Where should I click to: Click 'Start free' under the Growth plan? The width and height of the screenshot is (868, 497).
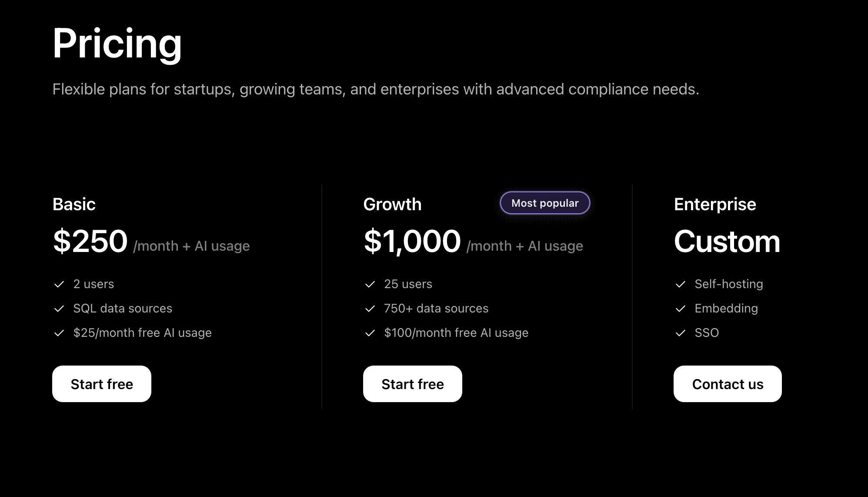point(412,384)
